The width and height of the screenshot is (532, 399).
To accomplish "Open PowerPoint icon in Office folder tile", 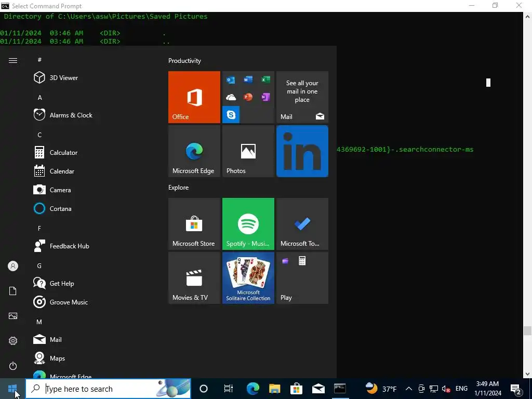I will pos(248,97).
